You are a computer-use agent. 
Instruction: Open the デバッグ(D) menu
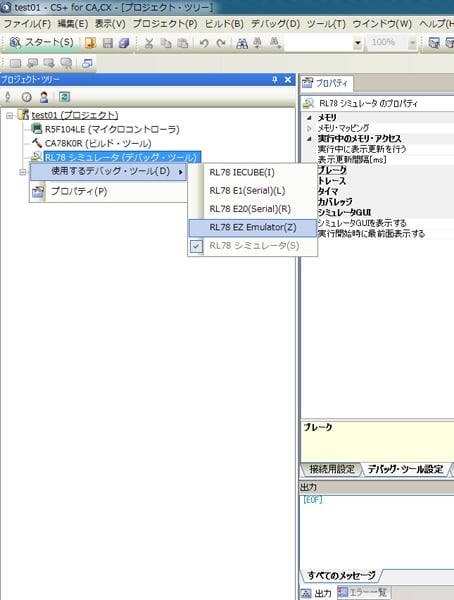tap(275, 24)
